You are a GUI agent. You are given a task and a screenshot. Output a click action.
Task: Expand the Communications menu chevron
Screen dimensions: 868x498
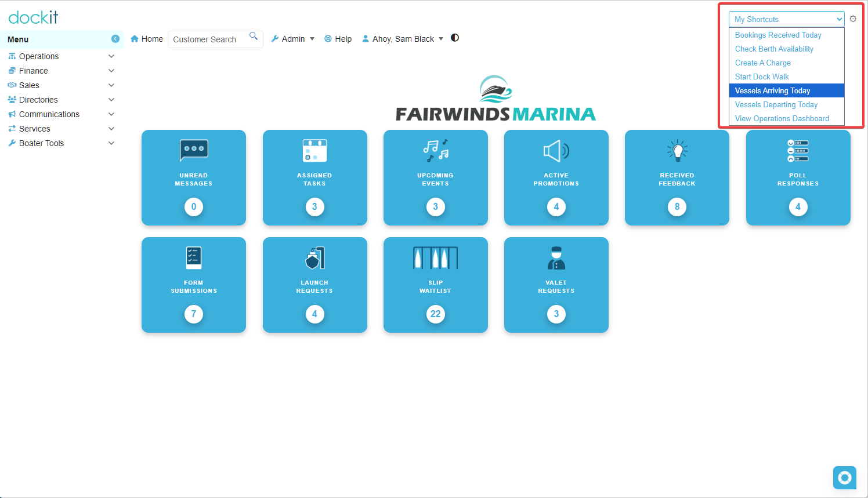[x=111, y=114]
